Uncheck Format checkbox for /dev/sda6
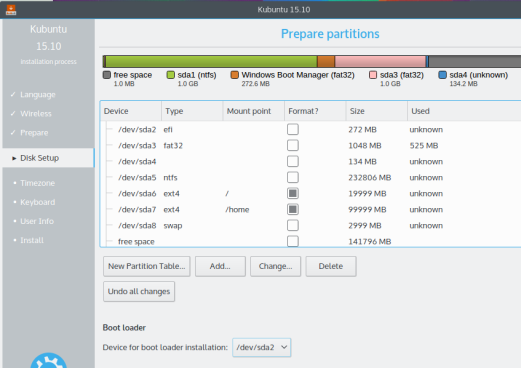This screenshot has height=368, width=521. 293,193
